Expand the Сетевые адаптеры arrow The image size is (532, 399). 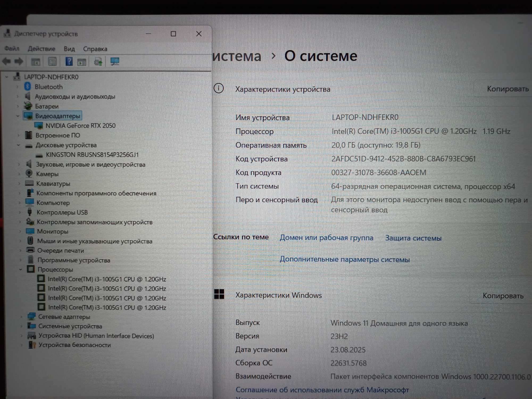coord(21,317)
